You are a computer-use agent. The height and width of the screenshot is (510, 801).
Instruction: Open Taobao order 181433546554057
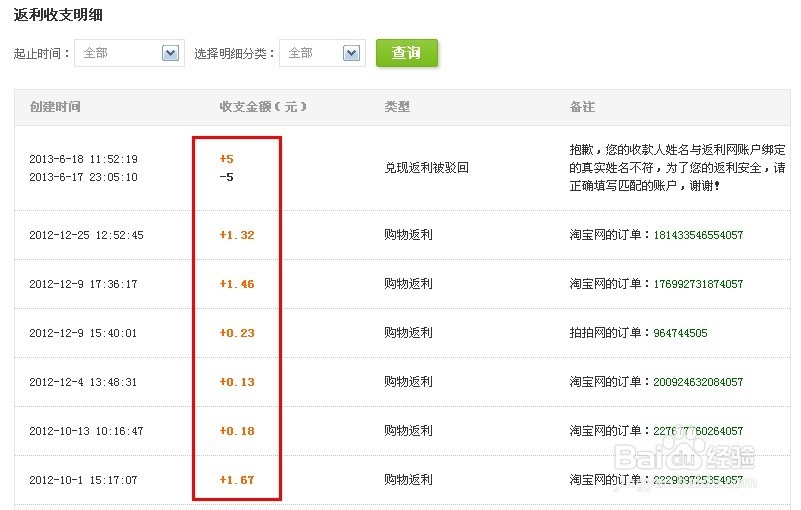tap(697, 235)
